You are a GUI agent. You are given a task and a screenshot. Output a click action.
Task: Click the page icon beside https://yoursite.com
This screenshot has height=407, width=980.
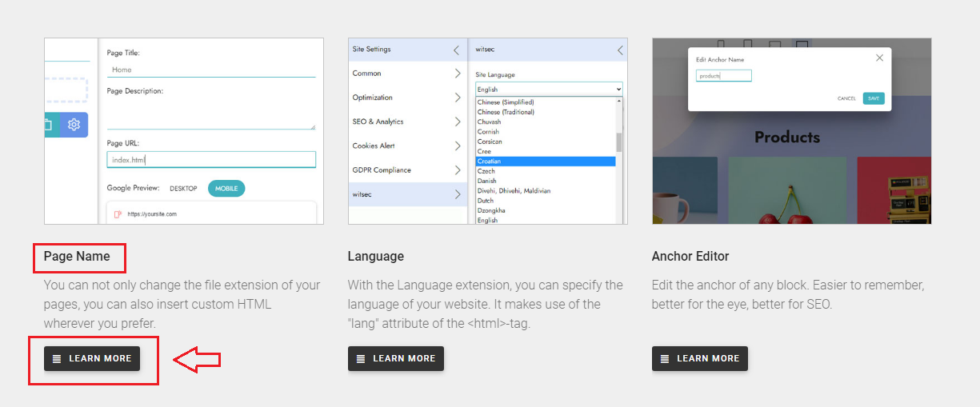[x=118, y=214]
